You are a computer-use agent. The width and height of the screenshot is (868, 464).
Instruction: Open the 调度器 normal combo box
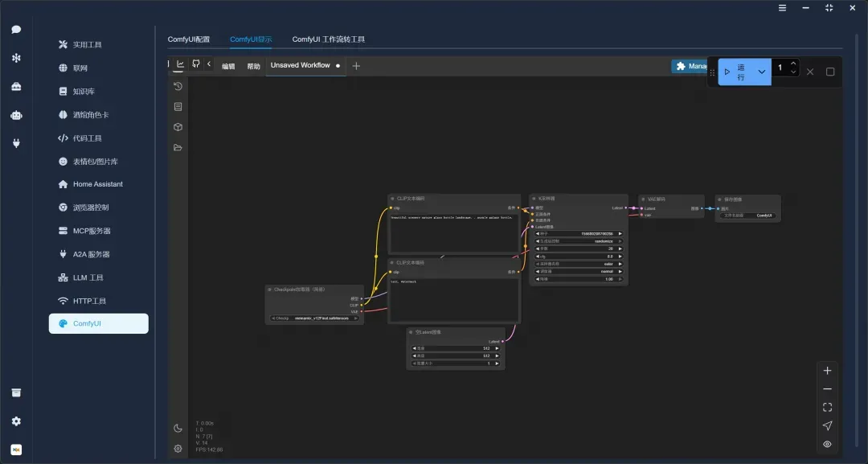pos(579,271)
